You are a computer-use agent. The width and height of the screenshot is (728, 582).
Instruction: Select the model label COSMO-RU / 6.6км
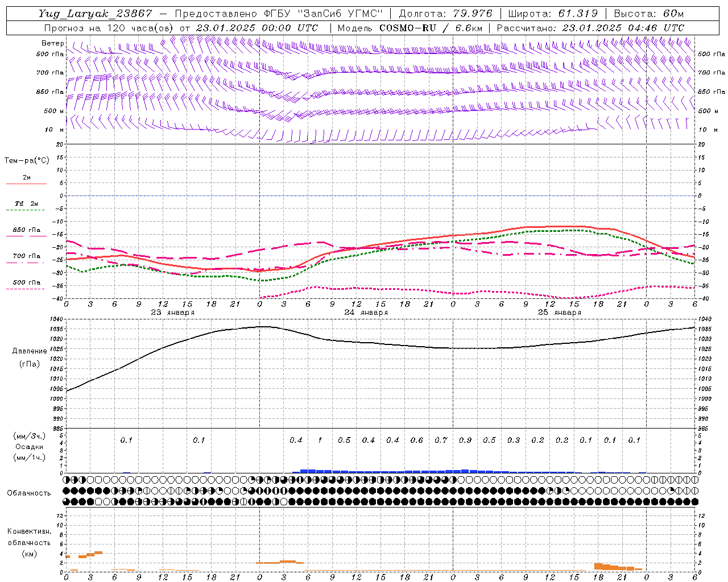431,28
